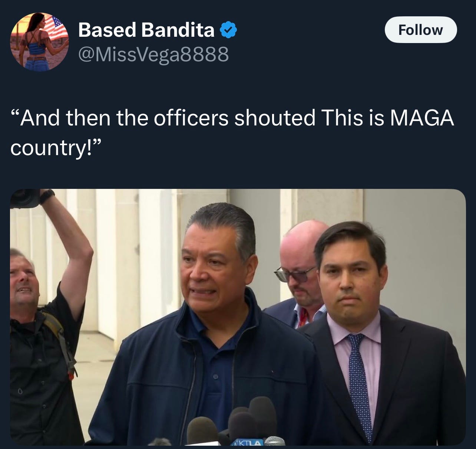Click the camera held overhead
This screenshot has height=449, width=476.
pyautogui.click(x=24, y=198)
